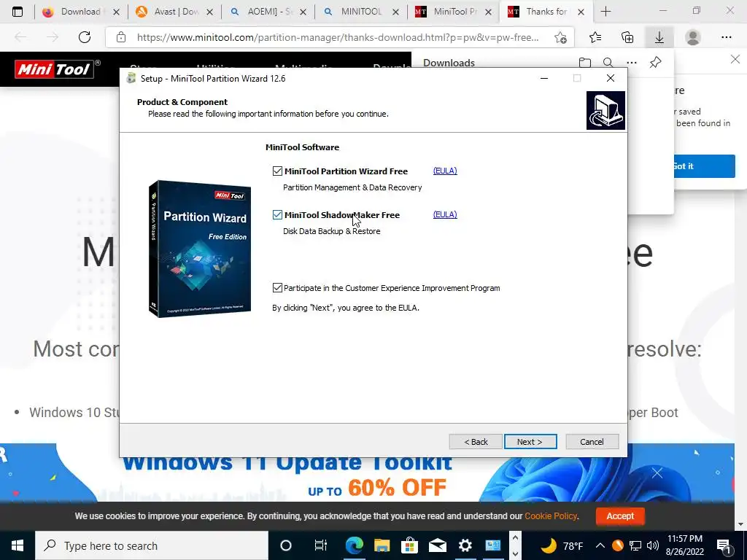This screenshot has height=560, width=747.
Task: Click the Got it button in Edge
Action: click(704, 166)
